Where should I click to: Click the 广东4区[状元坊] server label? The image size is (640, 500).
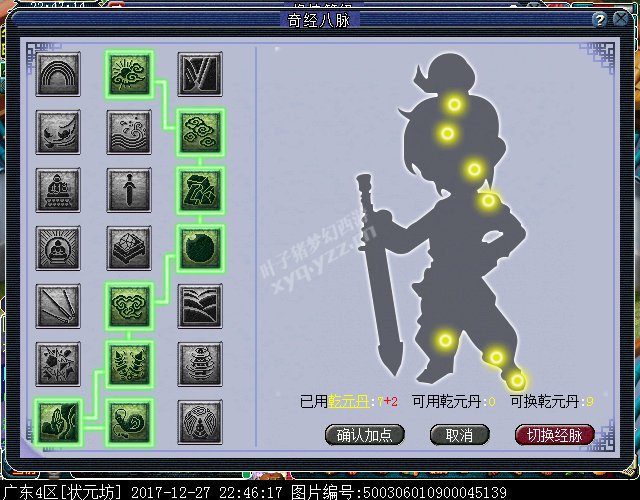tap(61, 492)
